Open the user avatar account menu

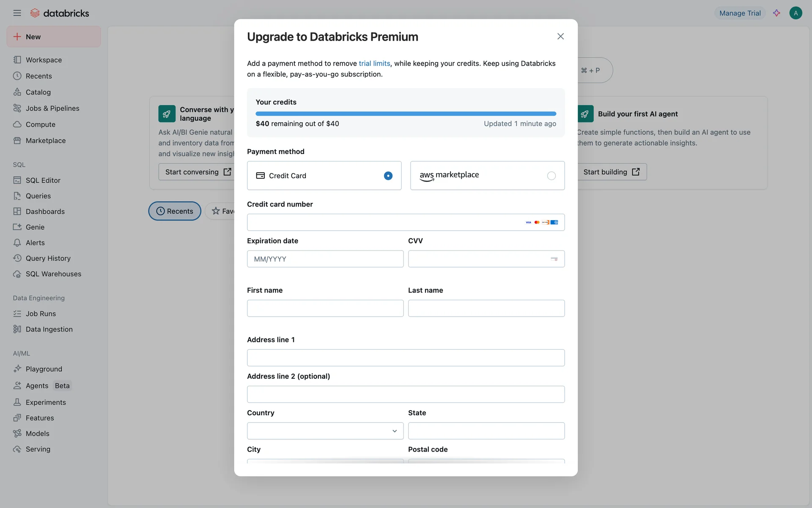pos(796,13)
